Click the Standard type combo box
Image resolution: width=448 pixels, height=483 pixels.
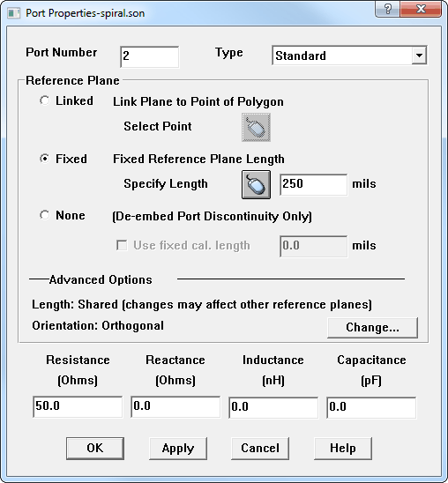[x=349, y=56]
